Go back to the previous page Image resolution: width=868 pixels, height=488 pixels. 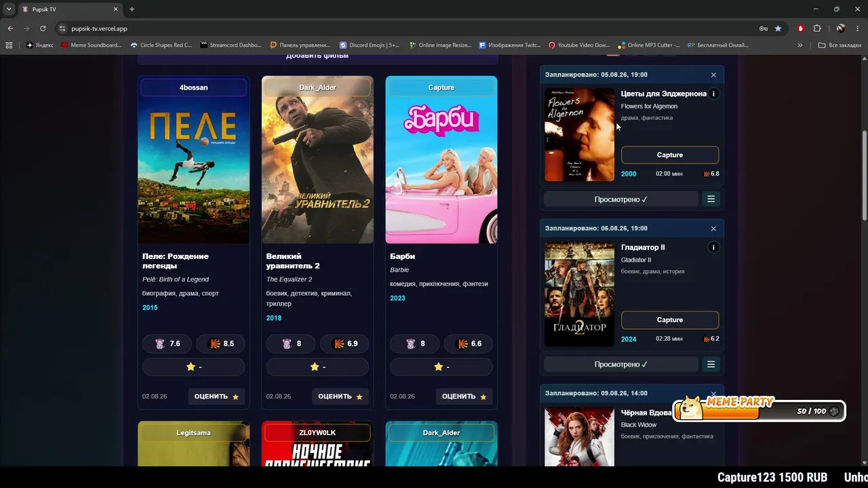coord(10,28)
